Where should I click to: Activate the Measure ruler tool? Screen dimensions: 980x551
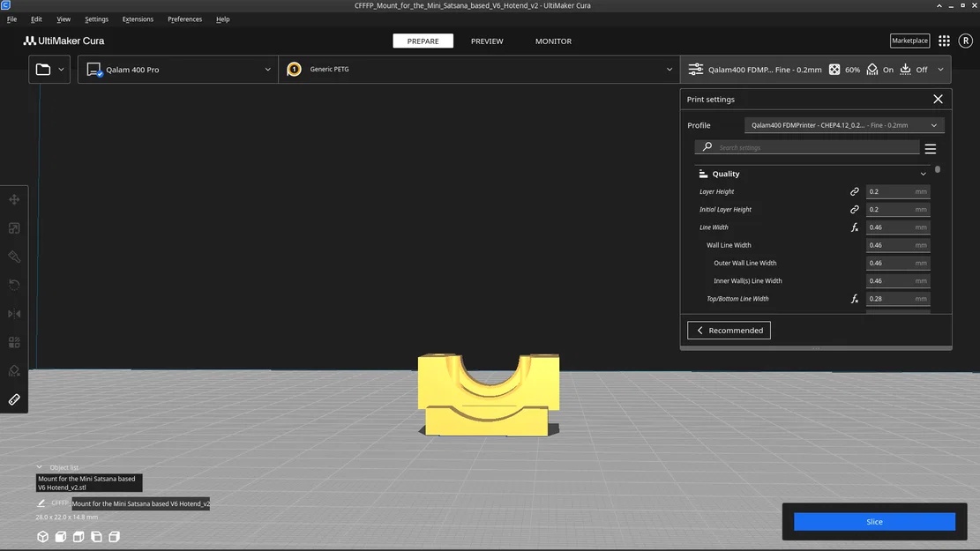pyautogui.click(x=14, y=400)
